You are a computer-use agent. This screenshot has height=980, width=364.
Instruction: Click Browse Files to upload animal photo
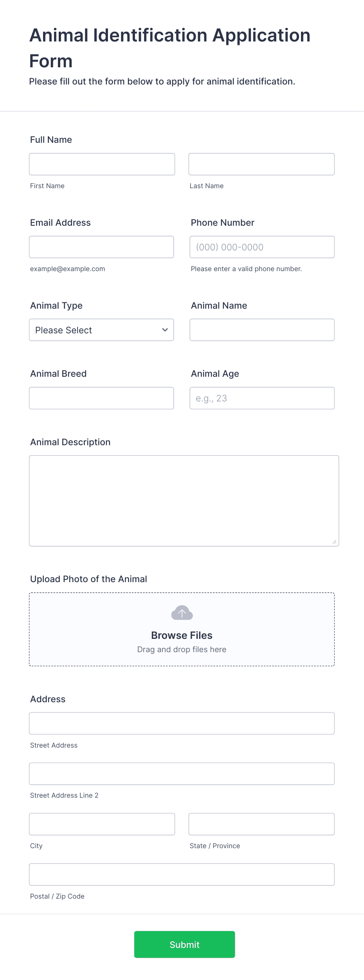pyautogui.click(x=182, y=635)
